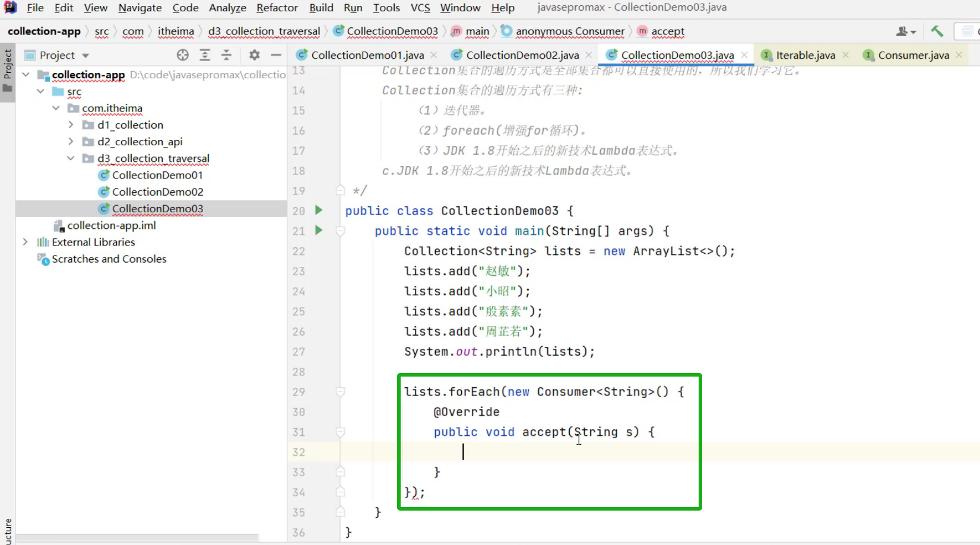This screenshot has width=980, height=545.
Task: Switch to CollectionDemo02.java editor tab
Action: [522, 55]
